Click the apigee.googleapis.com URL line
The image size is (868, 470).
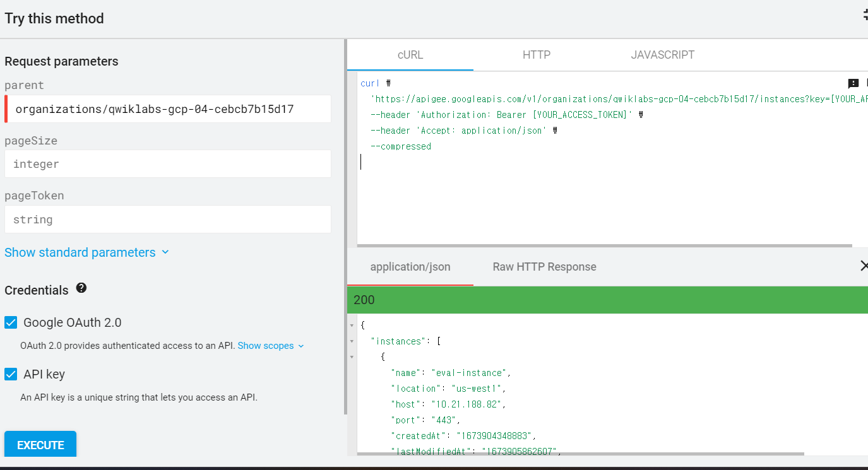(x=619, y=99)
